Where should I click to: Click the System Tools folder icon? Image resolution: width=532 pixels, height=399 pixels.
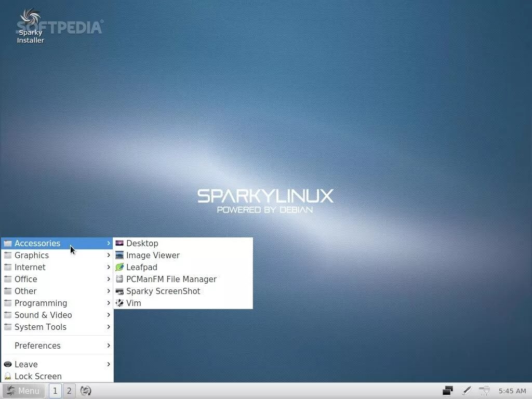click(8, 327)
